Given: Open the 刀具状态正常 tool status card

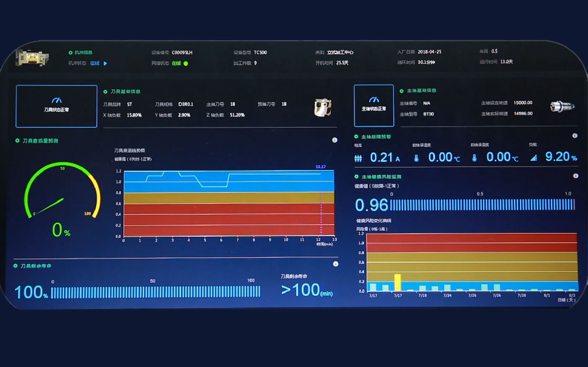Looking at the screenshot, I should tap(56, 106).
